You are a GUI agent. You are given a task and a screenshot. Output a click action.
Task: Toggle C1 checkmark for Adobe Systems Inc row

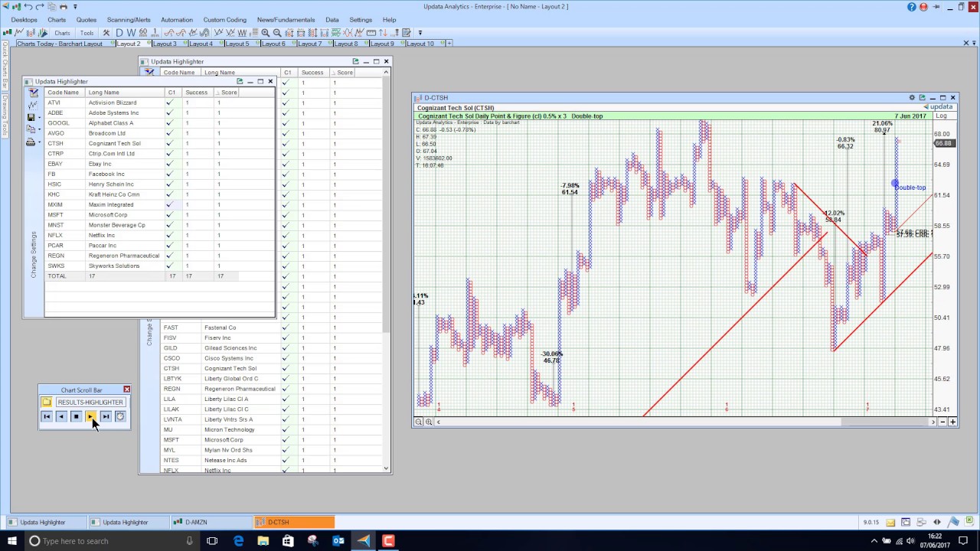coord(170,112)
